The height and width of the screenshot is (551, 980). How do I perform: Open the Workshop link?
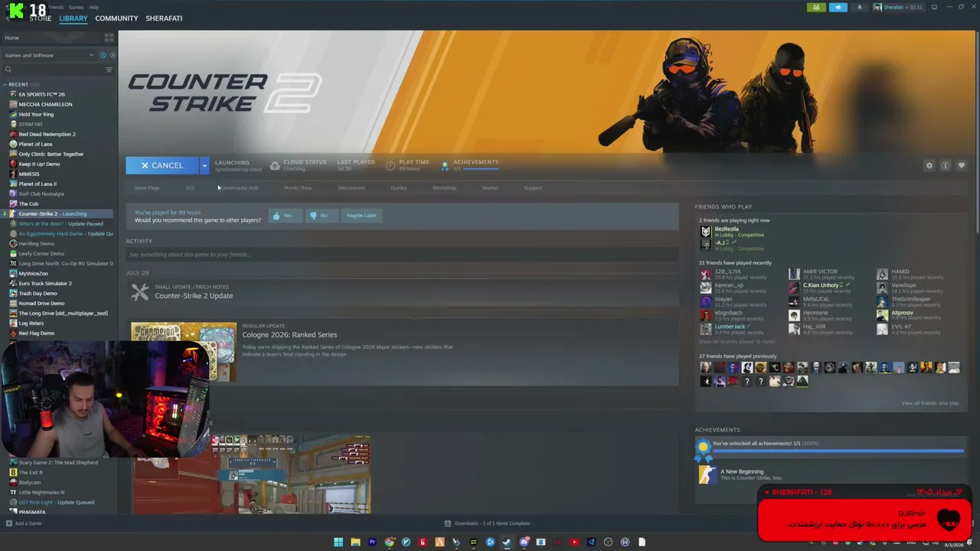(x=444, y=187)
